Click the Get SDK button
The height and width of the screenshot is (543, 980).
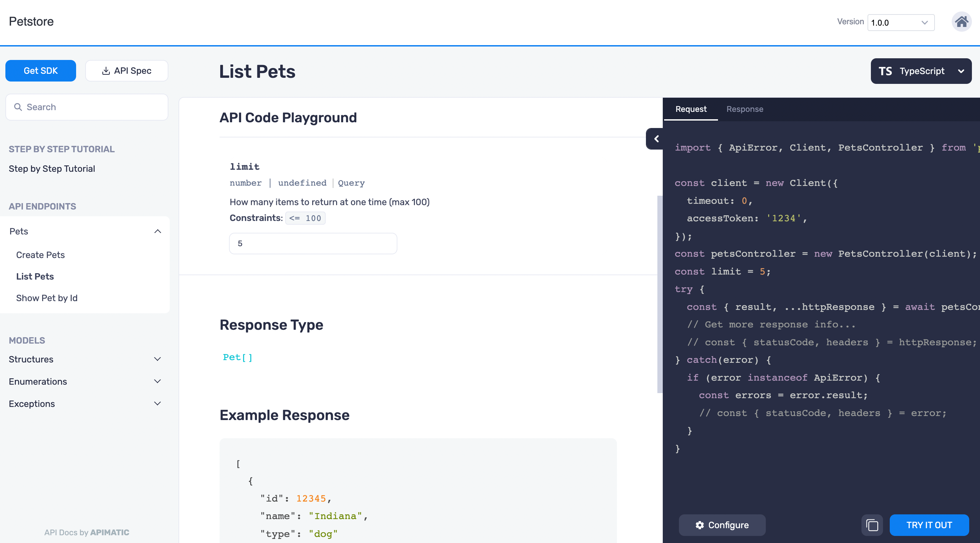click(41, 71)
